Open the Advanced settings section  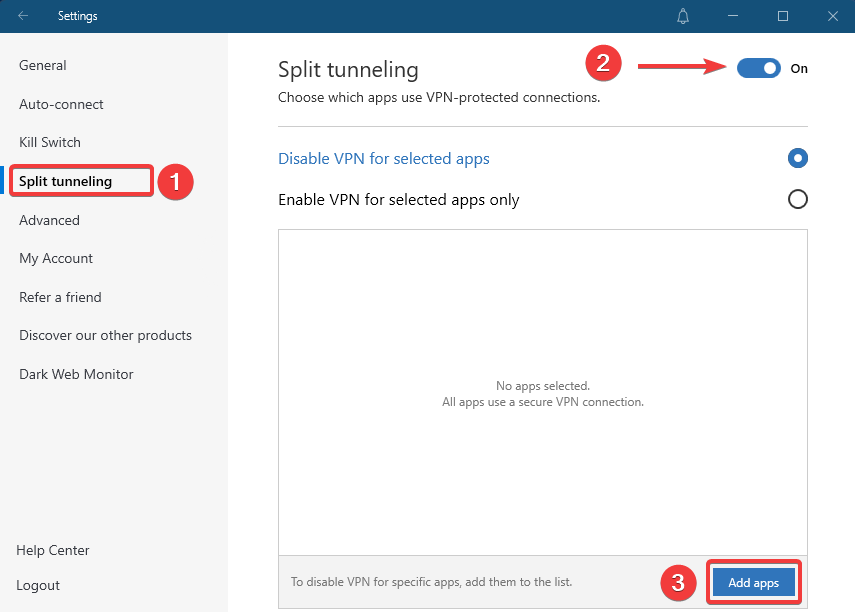click(49, 220)
